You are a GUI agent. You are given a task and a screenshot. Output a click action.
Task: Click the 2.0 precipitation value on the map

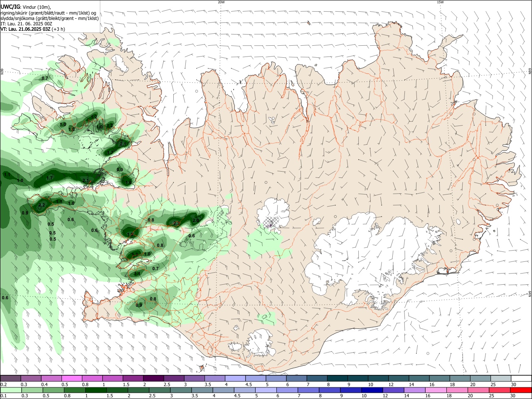click(x=196, y=220)
